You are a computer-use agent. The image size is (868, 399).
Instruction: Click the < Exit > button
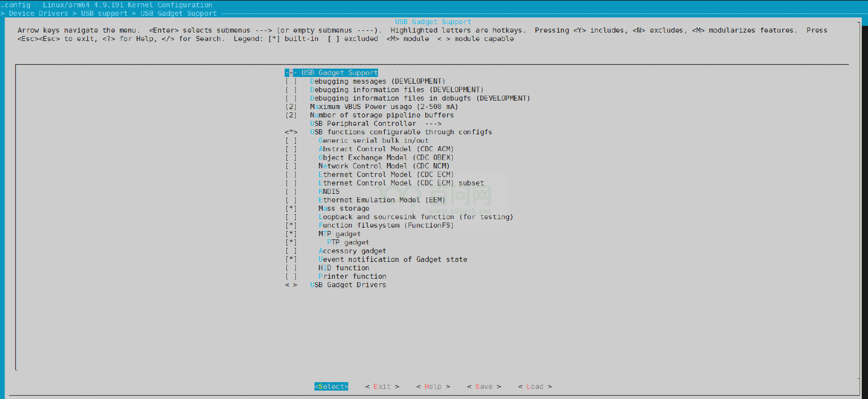pos(382,387)
